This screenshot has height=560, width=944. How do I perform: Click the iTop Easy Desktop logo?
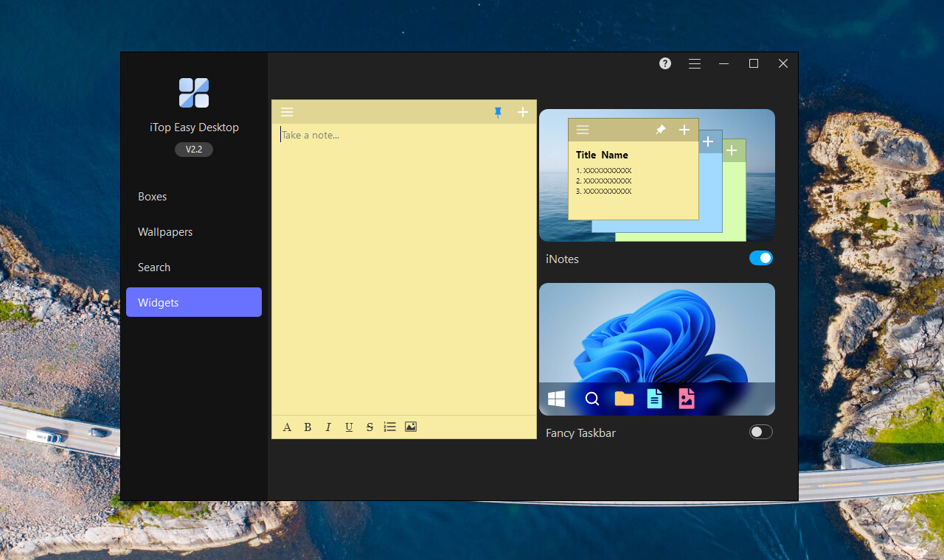coord(193,92)
